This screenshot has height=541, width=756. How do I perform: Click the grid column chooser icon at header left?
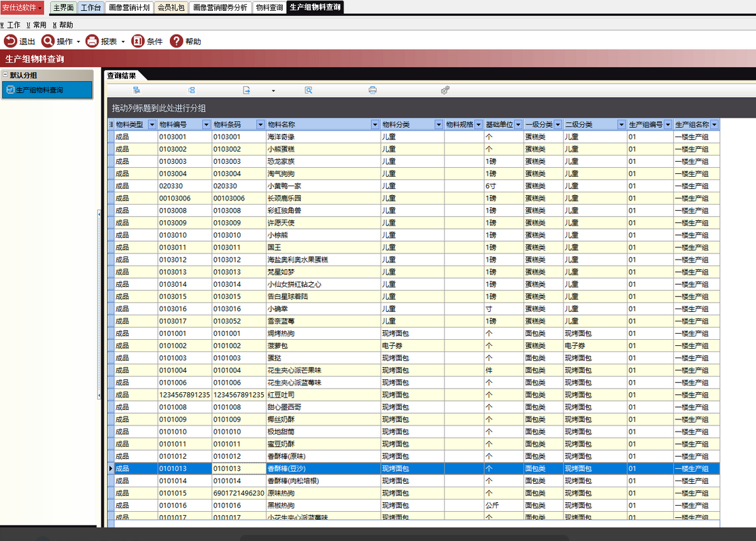(x=111, y=124)
